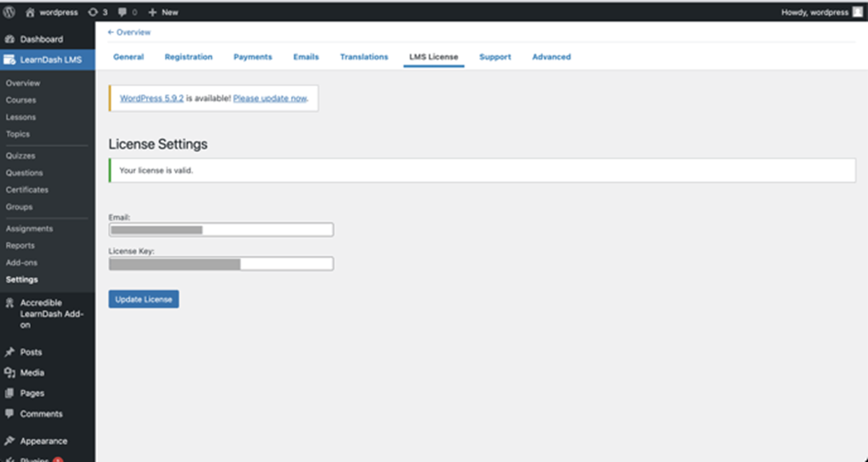868x462 pixels.
Task: Open the Support tab
Action: (x=496, y=57)
